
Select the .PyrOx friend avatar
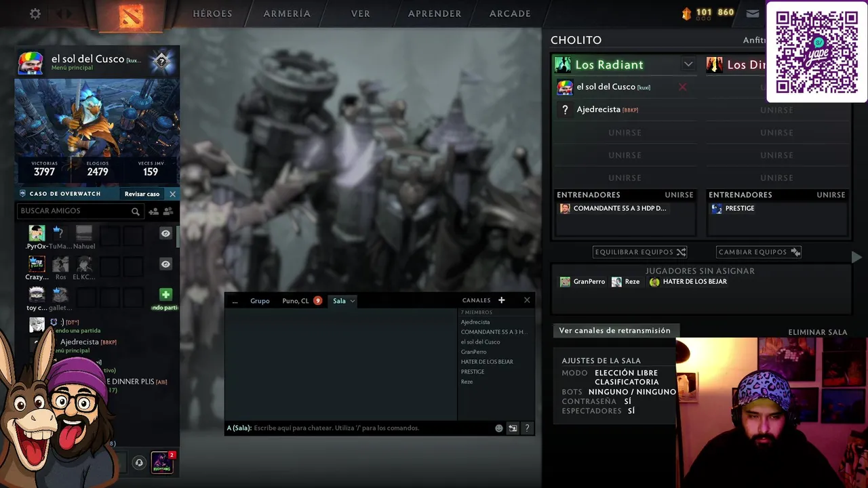[x=37, y=233]
